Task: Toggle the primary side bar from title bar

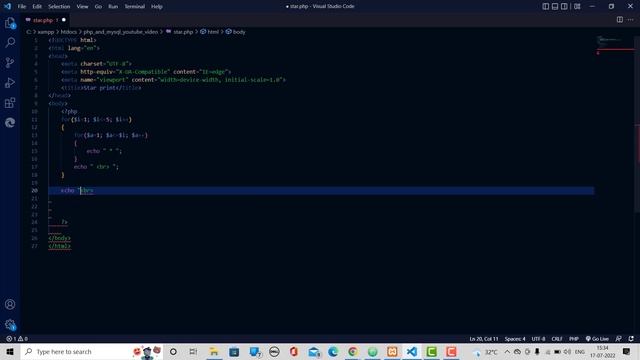Action: tap(546, 7)
